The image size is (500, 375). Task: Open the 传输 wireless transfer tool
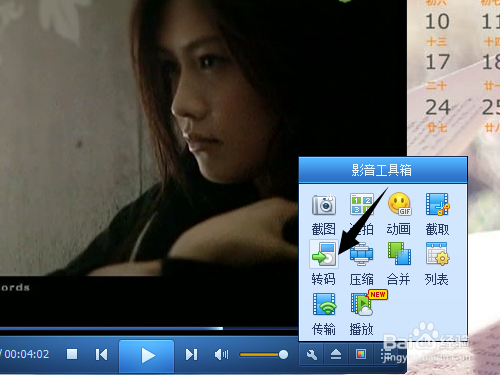324,313
